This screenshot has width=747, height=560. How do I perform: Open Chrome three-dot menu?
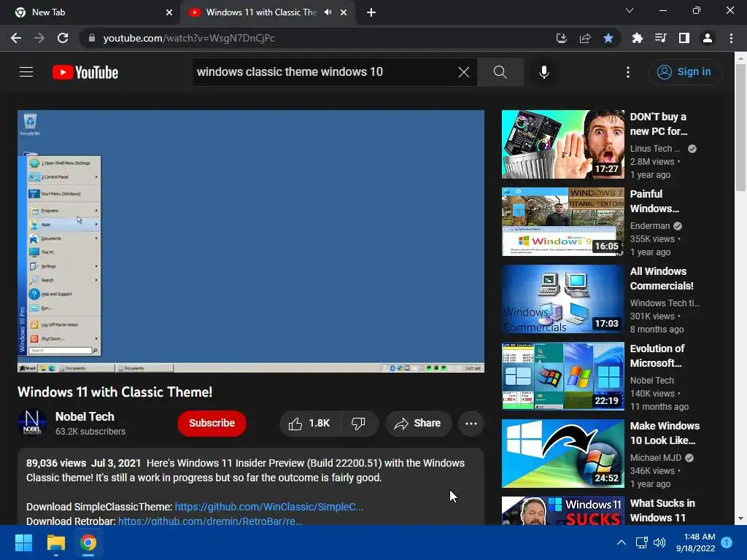pos(731,38)
